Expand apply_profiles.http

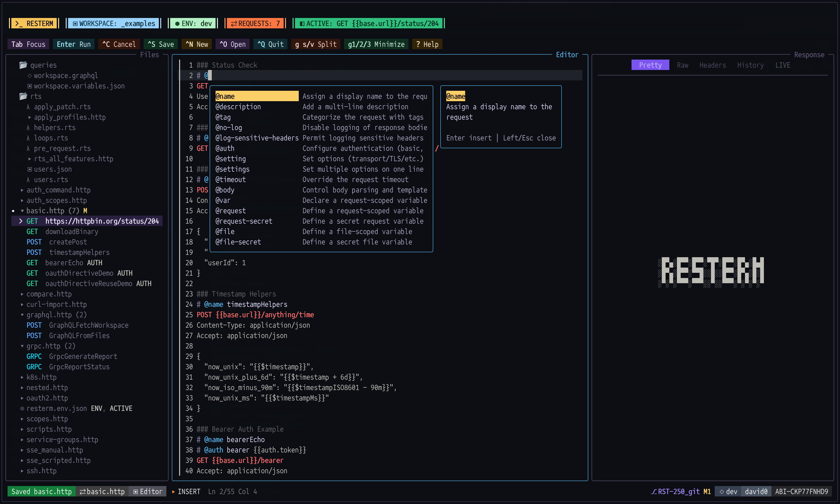coord(30,117)
